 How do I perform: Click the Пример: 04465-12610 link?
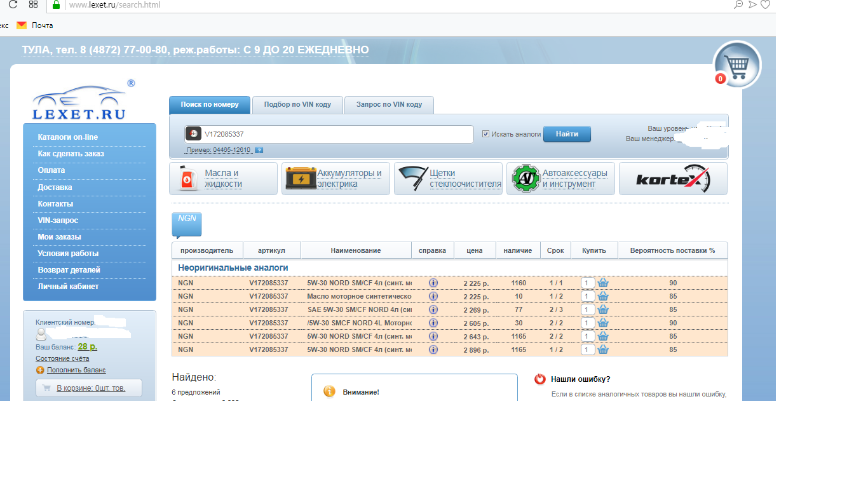(x=219, y=150)
